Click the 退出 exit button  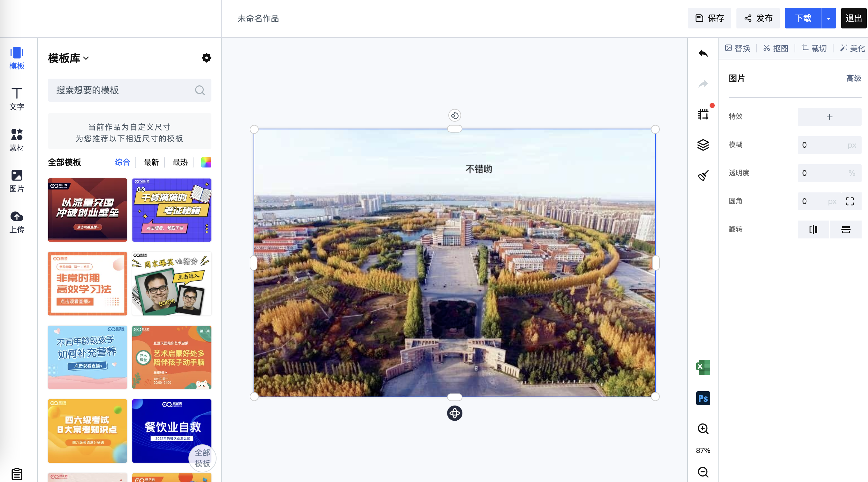[x=854, y=18]
